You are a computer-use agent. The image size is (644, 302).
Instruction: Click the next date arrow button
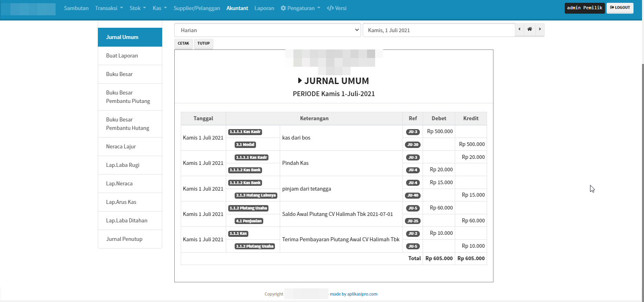click(x=540, y=29)
